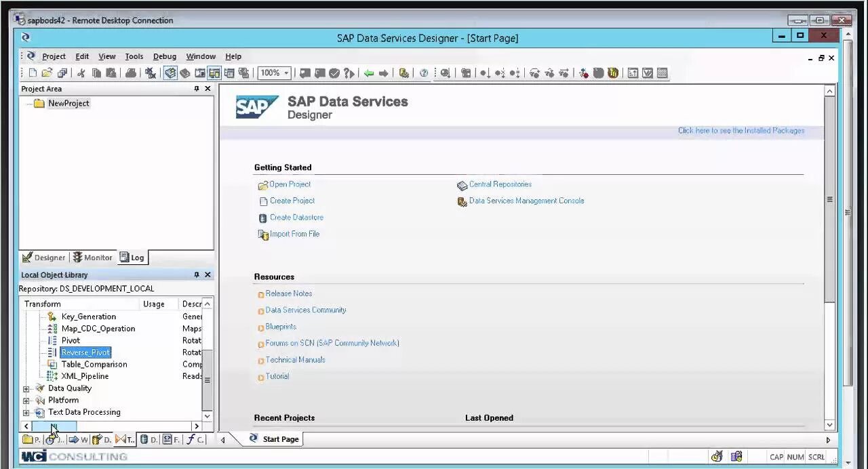Click the Import From File link
This screenshot has height=469, width=868.
click(294, 234)
